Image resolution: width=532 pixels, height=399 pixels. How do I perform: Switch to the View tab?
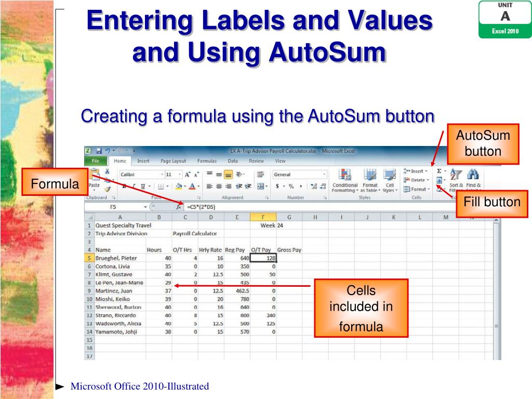click(280, 161)
